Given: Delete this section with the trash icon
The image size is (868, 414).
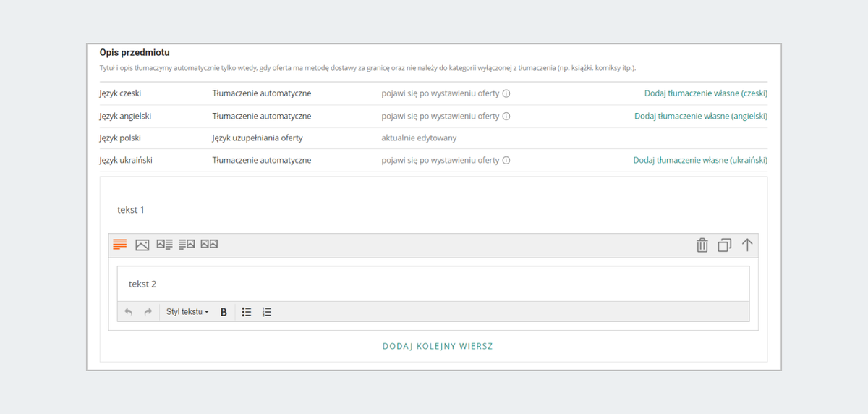Looking at the screenshot, I should 702,245.
